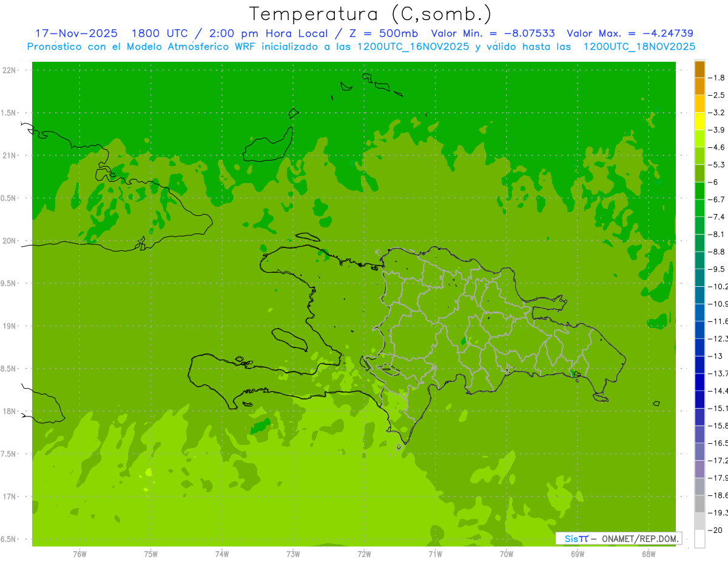Image resolution: width=728 pixels, height=562 pixels.
Task: Click the "1800 UTC" time label
Action: pos(160,33)
